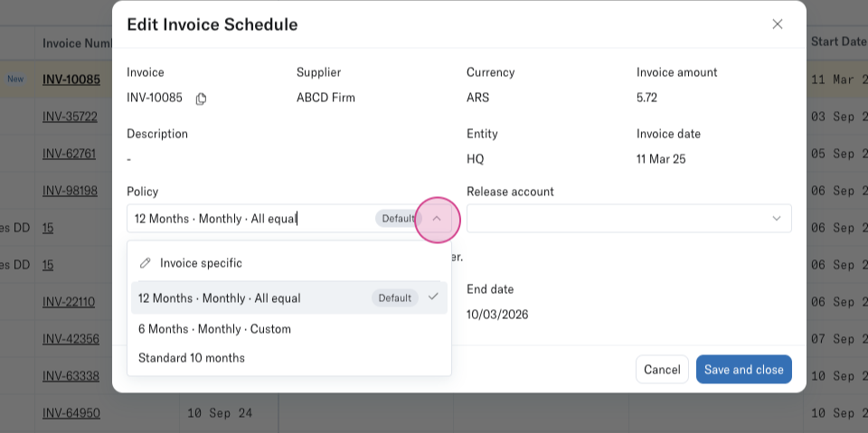Screen dimensions: 868x433
Task: Expand the Release account dropdown
Action: (776, 219)
